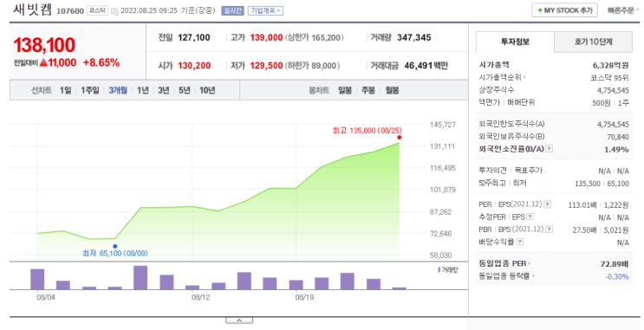Click the help icon beside PER EPS(2021.12)

[548, 204]
